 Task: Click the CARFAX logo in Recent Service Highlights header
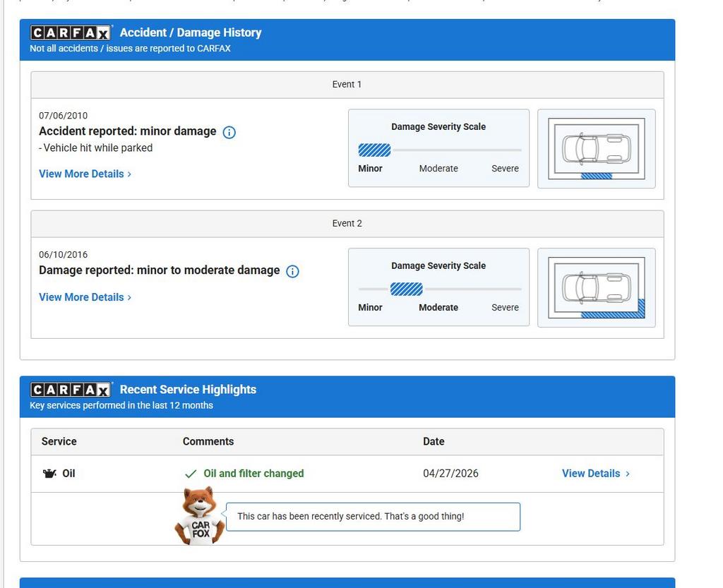point(71,390)
